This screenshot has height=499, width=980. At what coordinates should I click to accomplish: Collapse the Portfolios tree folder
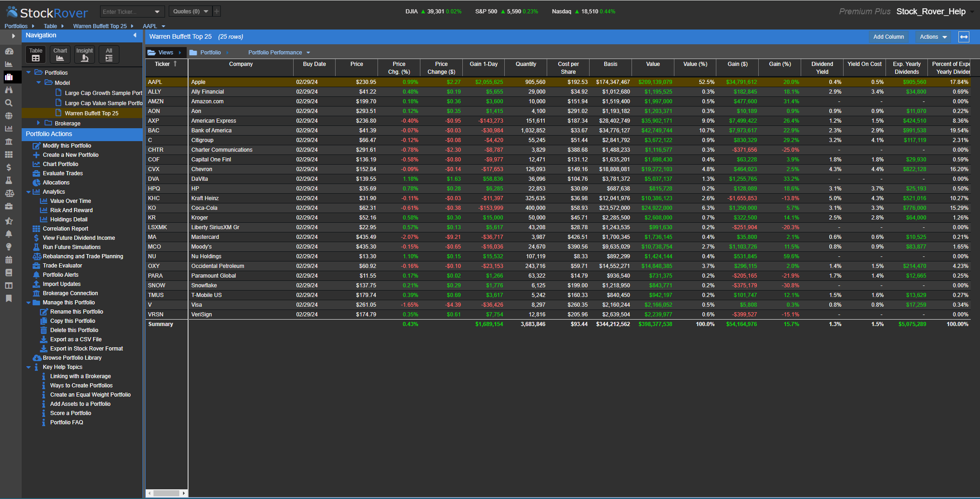[29, 72]
